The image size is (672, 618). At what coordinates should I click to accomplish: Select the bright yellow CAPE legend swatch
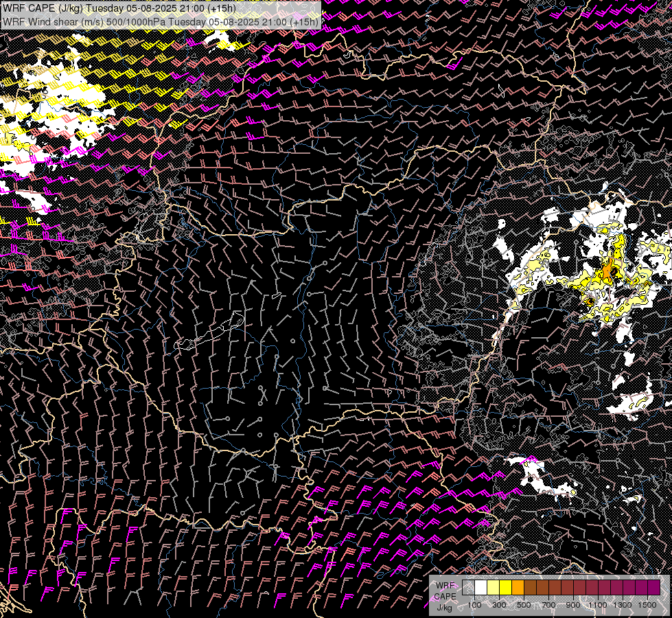pyautogui.click(x=506, y=588)
